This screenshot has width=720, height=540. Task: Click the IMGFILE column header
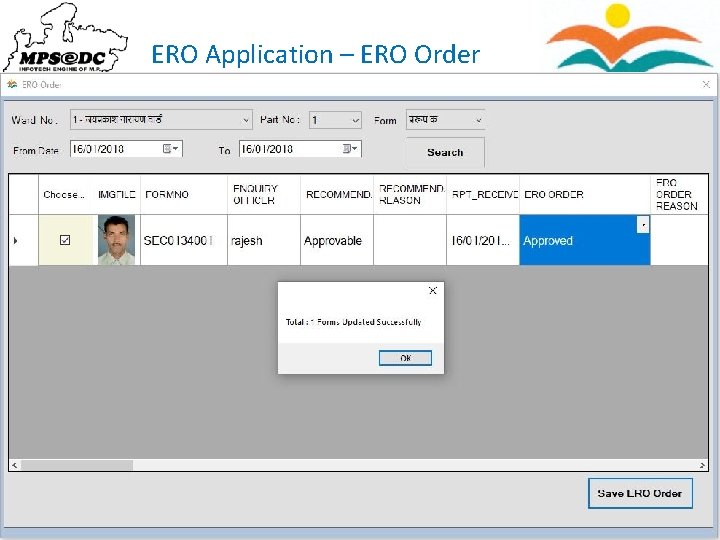pos(117,194)
